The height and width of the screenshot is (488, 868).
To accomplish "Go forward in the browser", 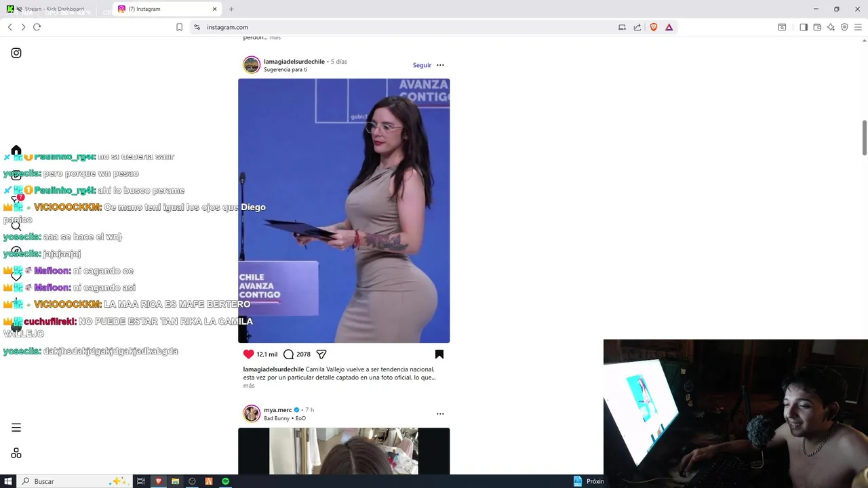I will coord(23,27).
